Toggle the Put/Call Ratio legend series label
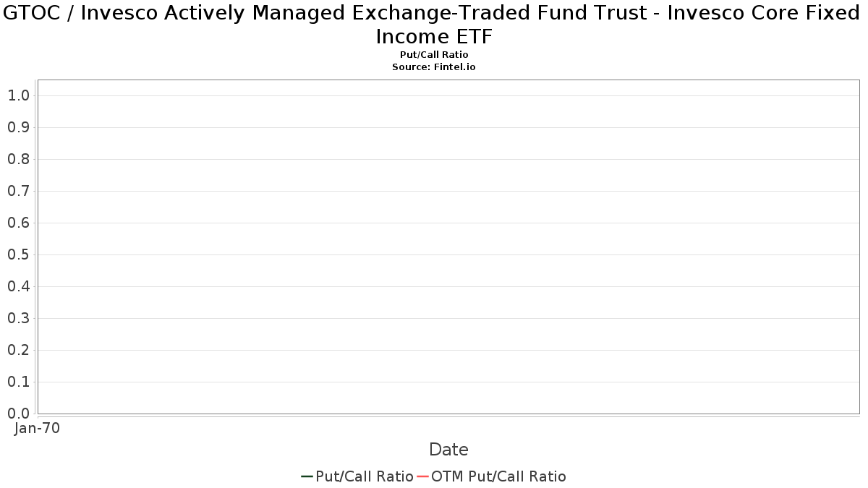 [x=365, y=476]
